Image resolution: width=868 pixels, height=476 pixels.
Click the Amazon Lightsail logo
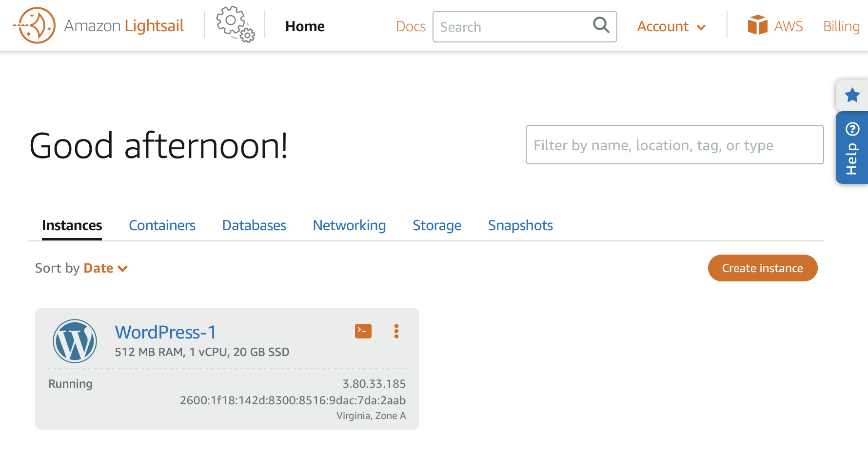point(98,25)
